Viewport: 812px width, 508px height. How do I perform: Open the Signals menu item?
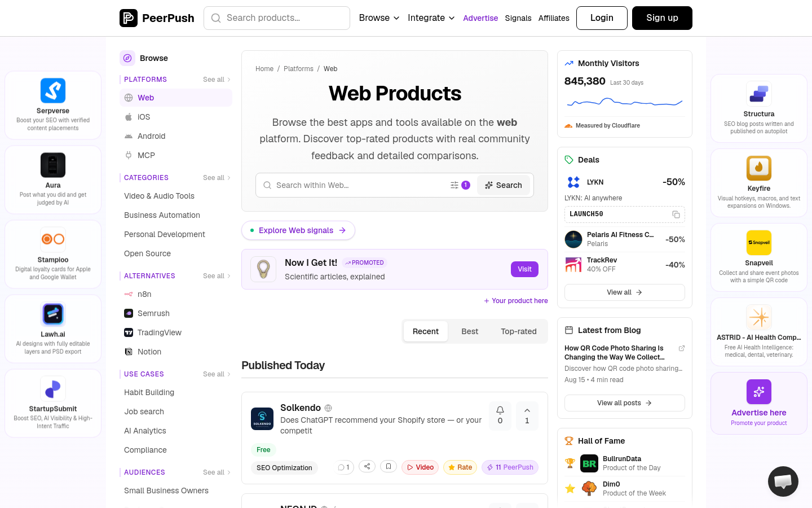(518, 18)
